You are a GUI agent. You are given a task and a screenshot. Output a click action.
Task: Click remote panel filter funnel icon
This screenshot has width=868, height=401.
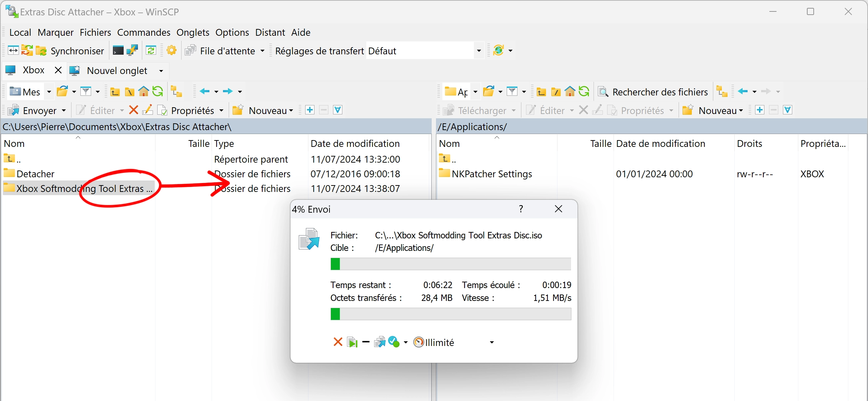[x=512, y=91]
